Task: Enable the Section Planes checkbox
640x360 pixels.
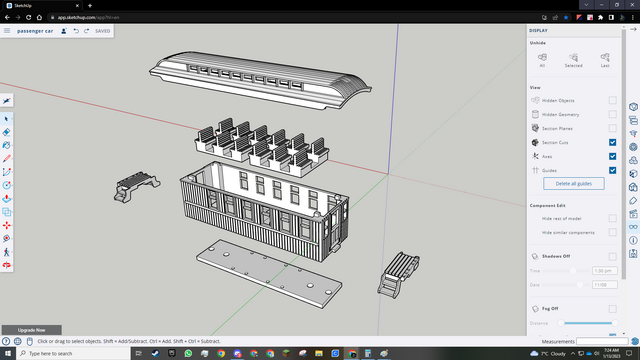Action: click(612, 129)
